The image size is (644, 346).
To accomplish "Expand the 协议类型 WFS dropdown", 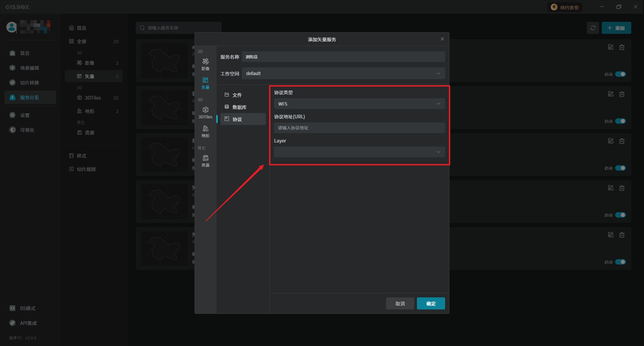I will coord(359,104).
